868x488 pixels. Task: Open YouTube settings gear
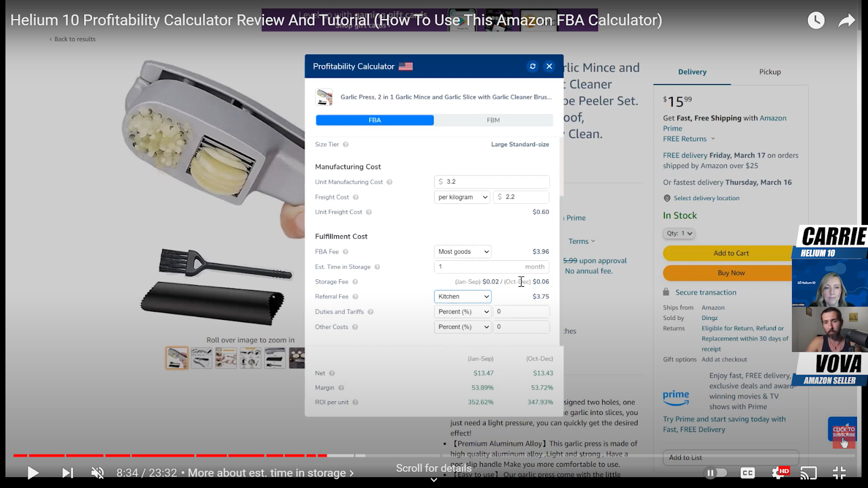779,473
